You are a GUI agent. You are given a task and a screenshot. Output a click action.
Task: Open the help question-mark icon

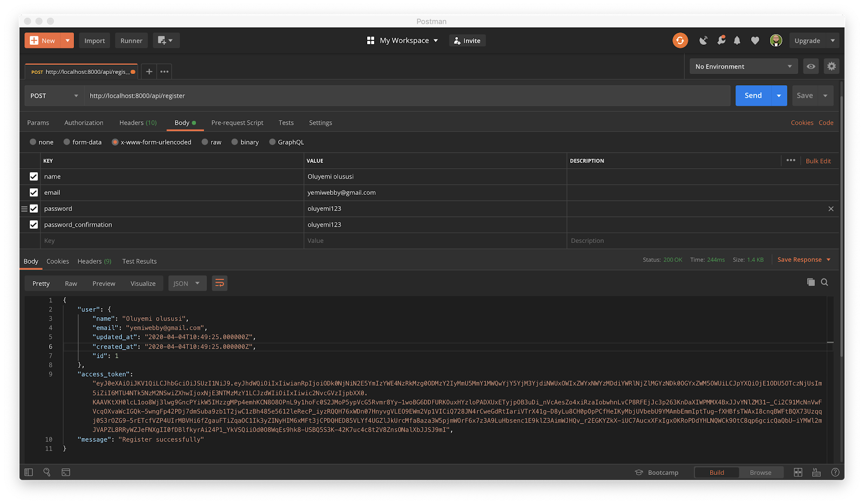coord(835,472)
